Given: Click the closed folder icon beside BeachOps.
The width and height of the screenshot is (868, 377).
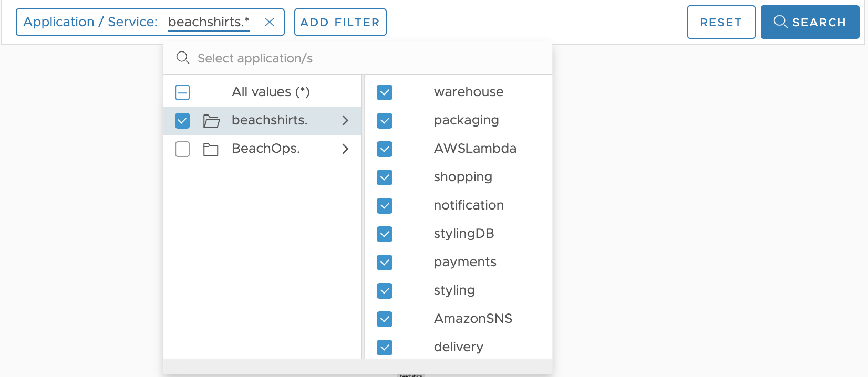Looking at the screenshot, I should coord(211,150).
